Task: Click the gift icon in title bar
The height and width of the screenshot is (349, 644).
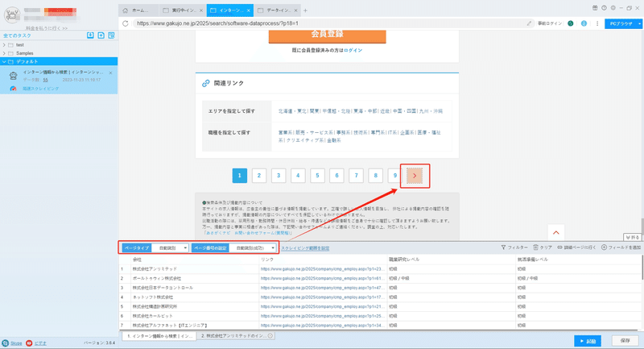Action: tap(595, 8)
